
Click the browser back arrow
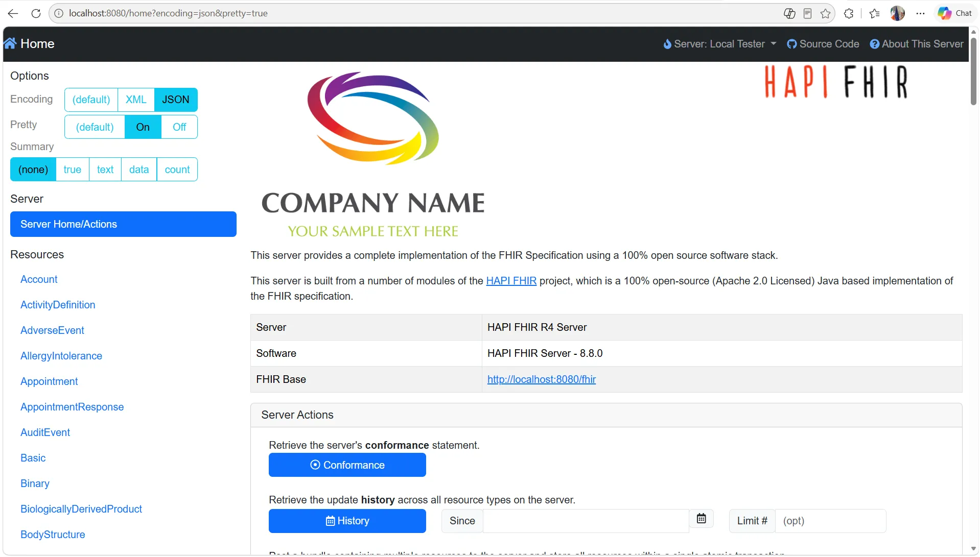pos(13,13)
